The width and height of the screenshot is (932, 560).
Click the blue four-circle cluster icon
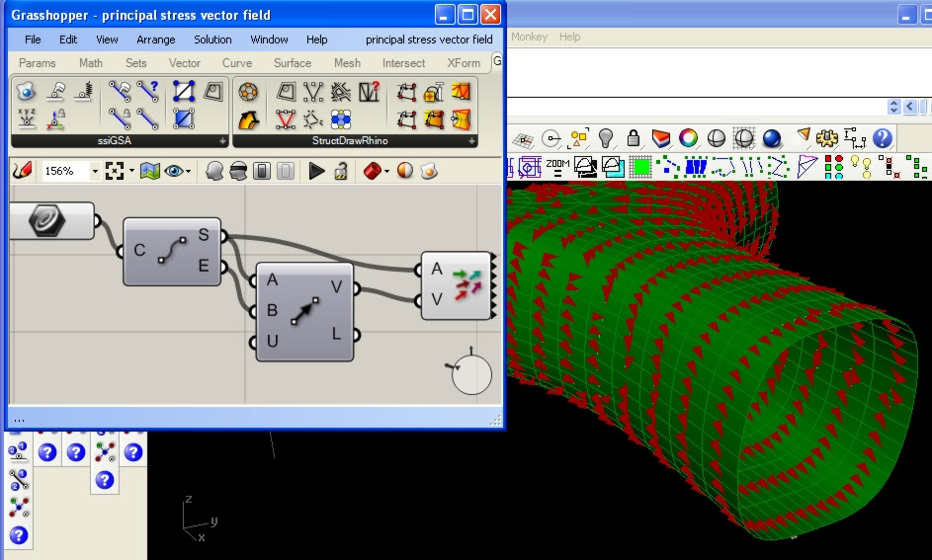coord(341,120)
